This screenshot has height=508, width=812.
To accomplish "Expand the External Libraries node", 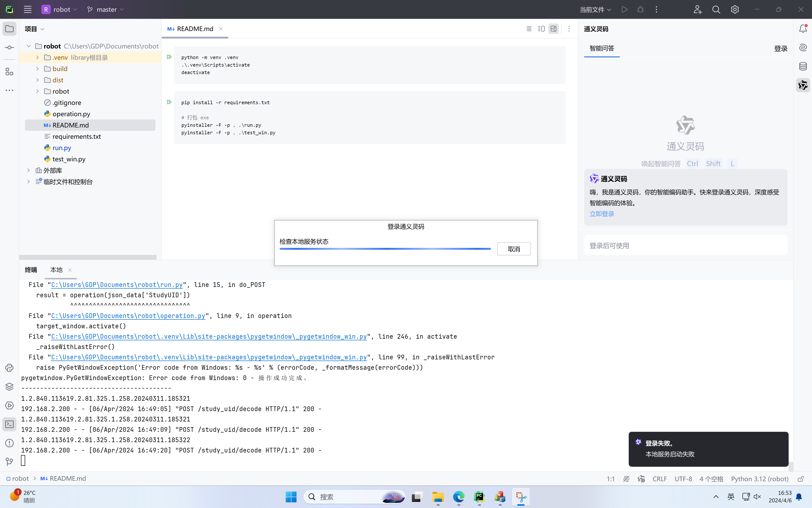I will (28, 170).
